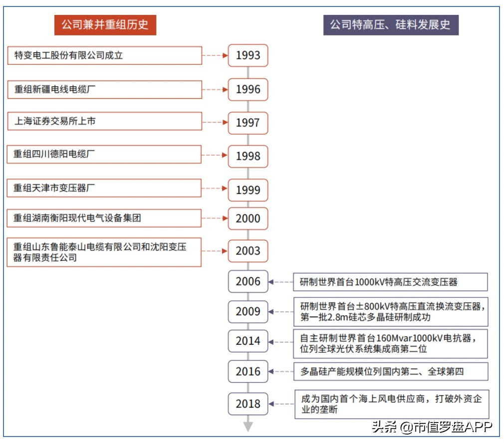Select the 2016 year node
Viewport: 504px width, 445px height.
click(x=248, y=372)
